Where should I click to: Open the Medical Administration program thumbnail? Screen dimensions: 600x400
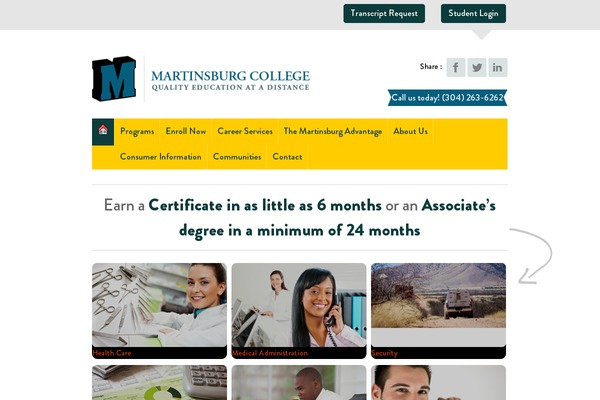(x=299, y=311)
